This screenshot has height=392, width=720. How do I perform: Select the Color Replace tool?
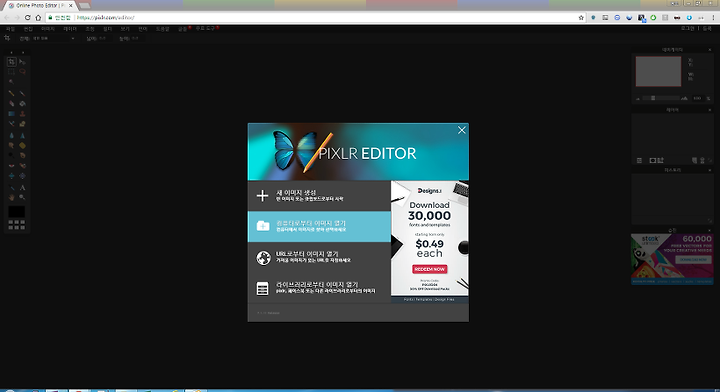(11, 123)
